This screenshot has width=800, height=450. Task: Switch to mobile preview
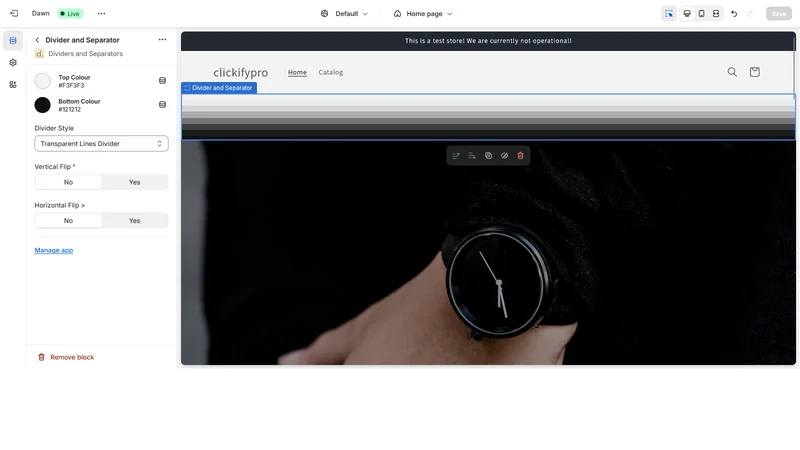pos(702,14)
